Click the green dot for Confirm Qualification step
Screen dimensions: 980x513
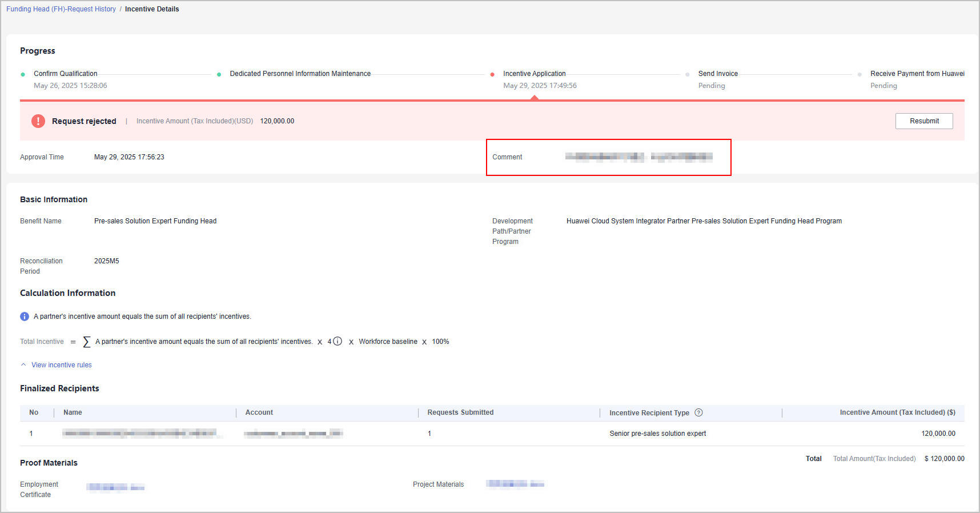pyautogui.click(x=23, y=74)
